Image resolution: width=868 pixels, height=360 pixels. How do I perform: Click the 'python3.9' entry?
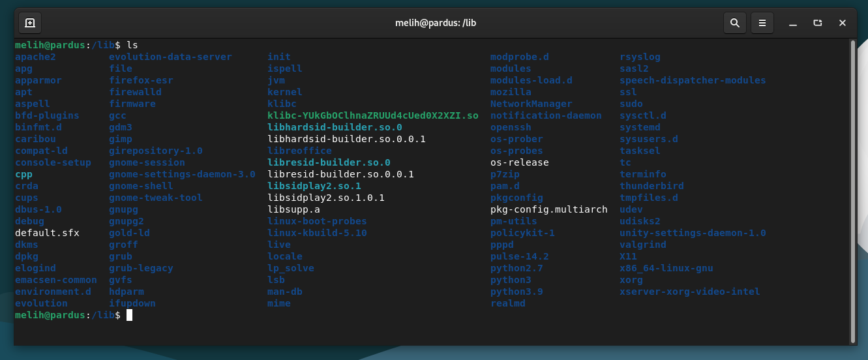click(516, 292)
